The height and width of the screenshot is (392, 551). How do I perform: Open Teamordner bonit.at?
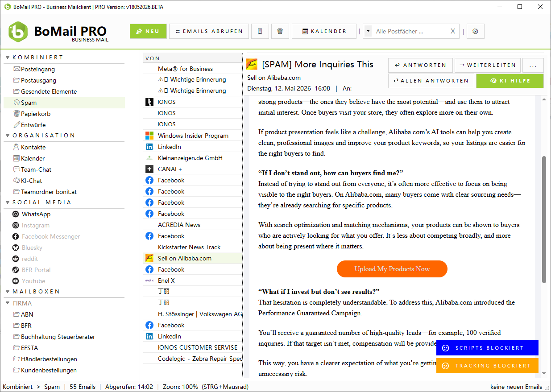[64, 192]
